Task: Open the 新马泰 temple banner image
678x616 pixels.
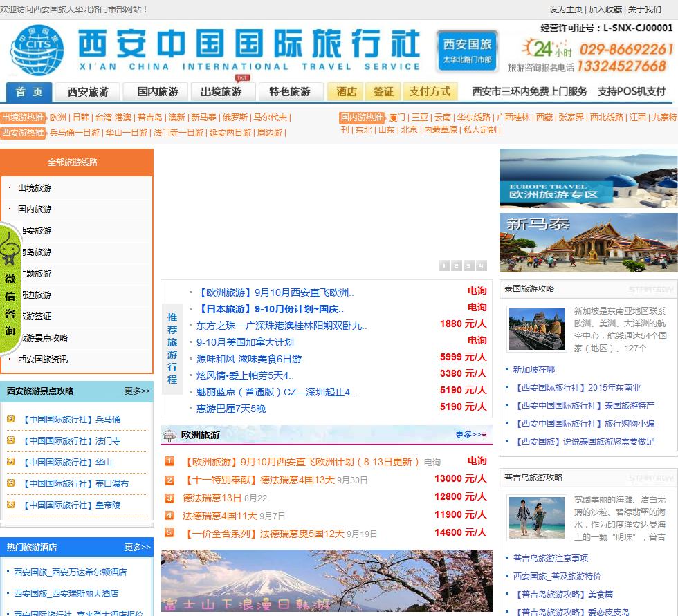Action: [x=589, y=243]
